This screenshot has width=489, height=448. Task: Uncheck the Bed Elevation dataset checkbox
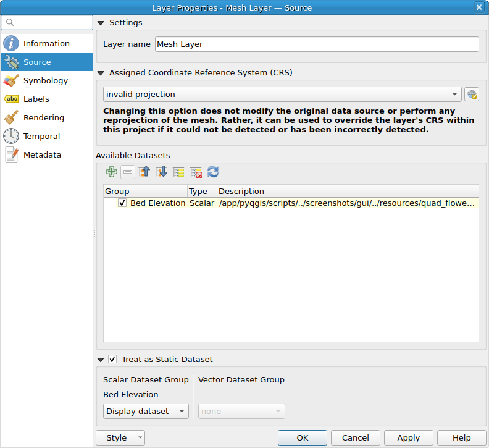click(x=122, y=203)
